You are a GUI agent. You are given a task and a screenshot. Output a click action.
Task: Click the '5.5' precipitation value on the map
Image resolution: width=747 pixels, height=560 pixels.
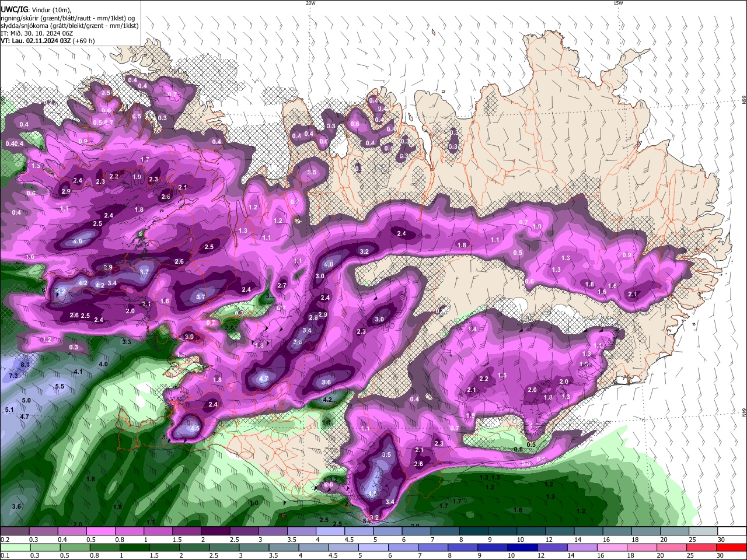(x=60, y=387)
